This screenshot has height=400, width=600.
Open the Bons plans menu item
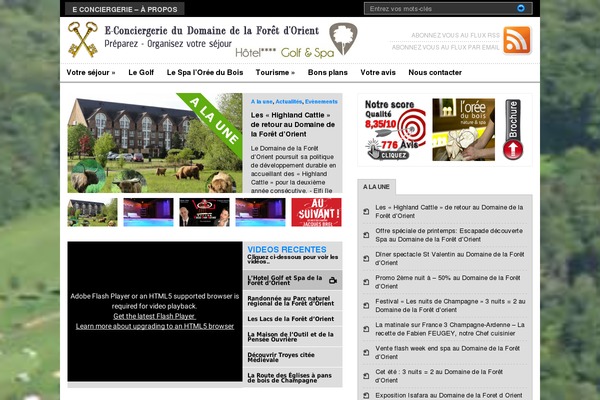pos(328,72)
